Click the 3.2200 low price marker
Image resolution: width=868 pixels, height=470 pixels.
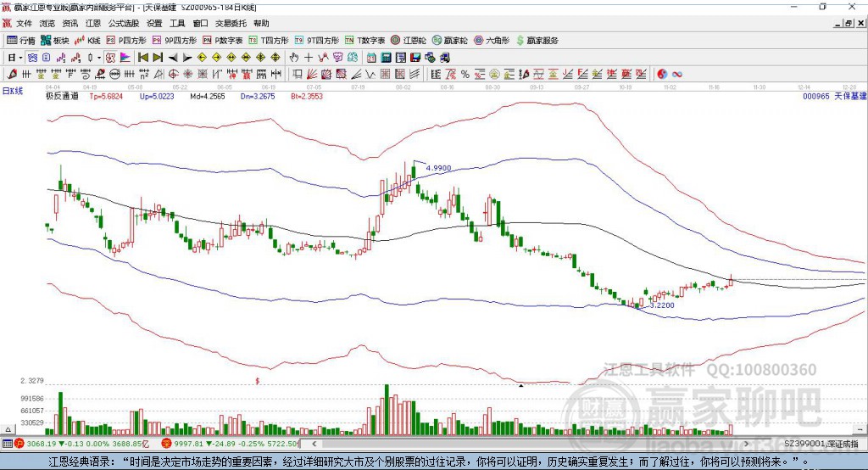[662, 305]
